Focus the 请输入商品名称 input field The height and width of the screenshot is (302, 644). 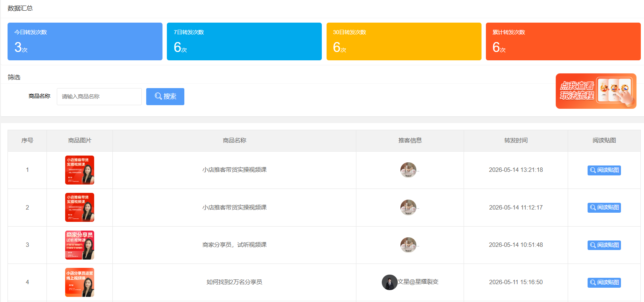[x=99, y=96]
